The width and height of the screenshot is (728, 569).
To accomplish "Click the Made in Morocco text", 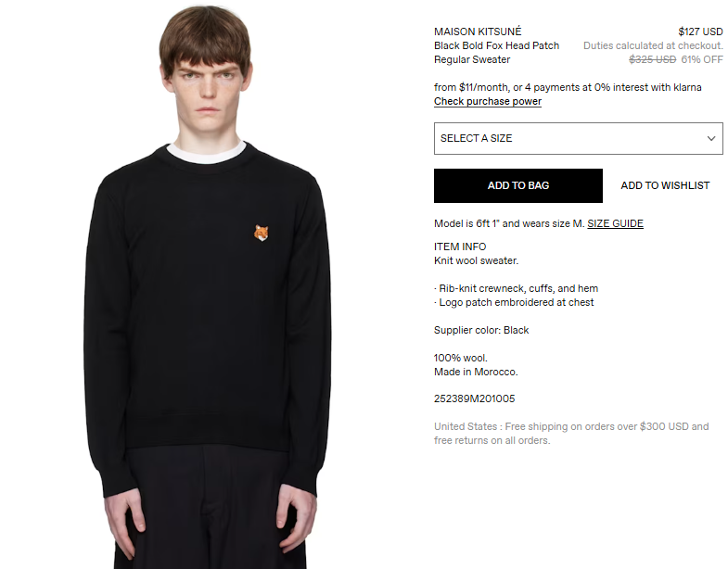I will [x=476, y=372].
